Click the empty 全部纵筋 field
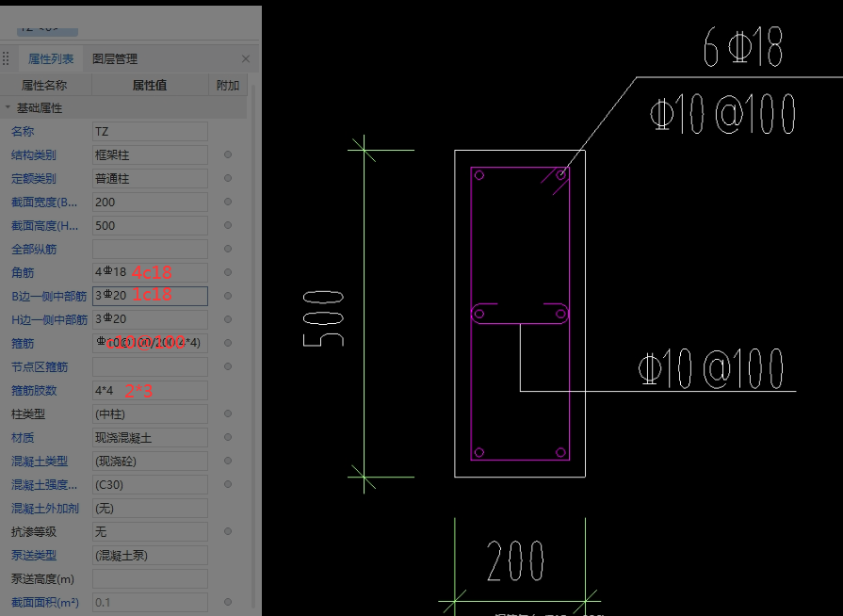Image resolution: width=843 pixels, height=616 pixels. pyautogui.click(x=150, y=250)
